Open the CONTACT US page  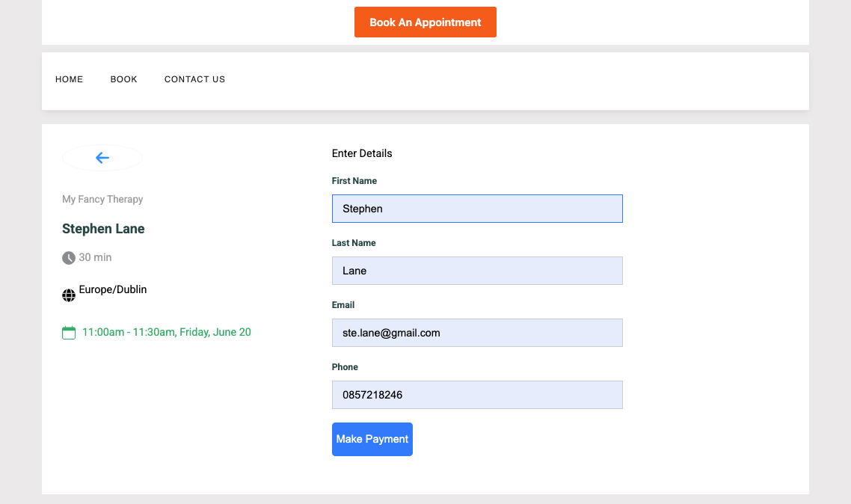194,79
